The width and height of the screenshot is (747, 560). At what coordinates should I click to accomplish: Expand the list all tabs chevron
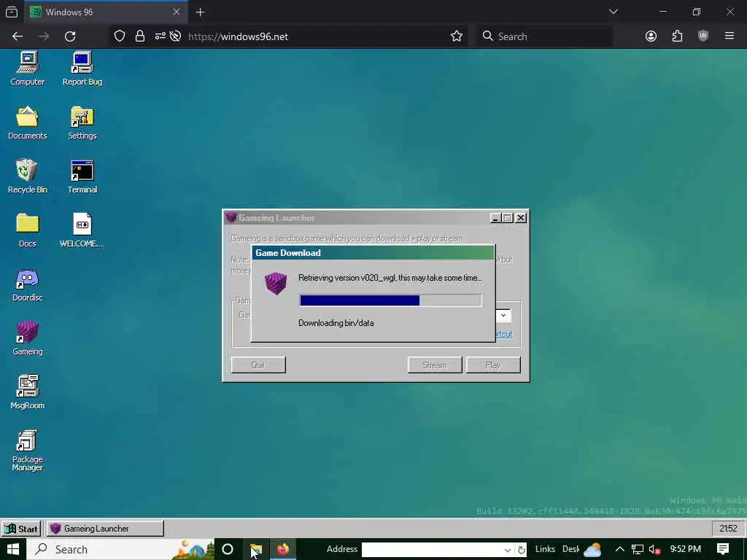[x=613, y=12]
